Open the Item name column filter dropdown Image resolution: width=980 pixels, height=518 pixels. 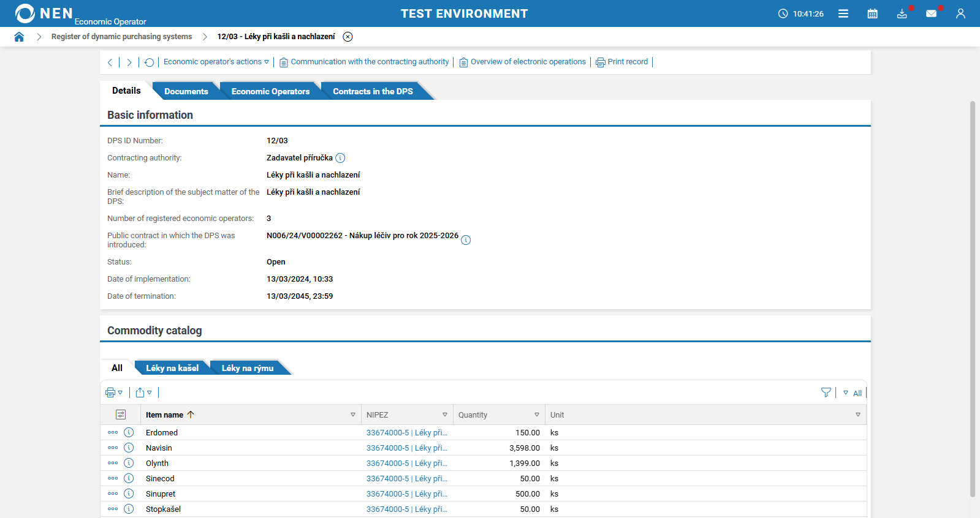353,415
